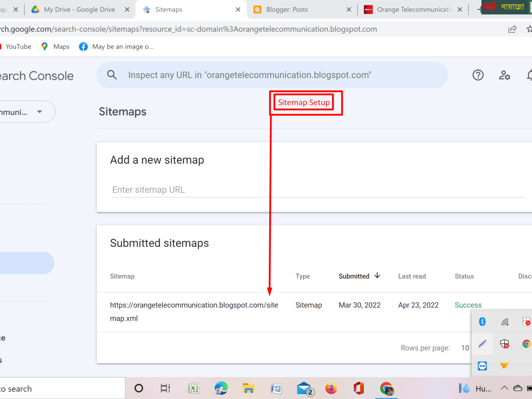
Task: Open the Maps bookmark
Action: tap(55, 46)
